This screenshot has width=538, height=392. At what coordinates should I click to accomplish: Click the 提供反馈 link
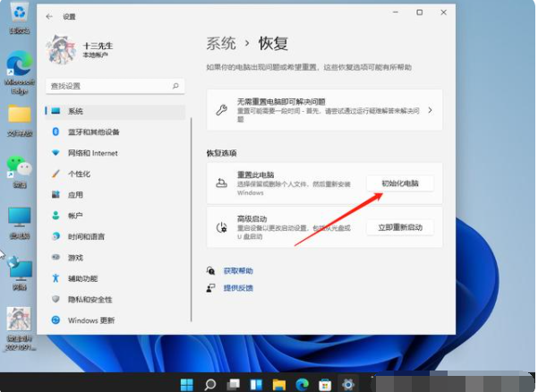(x=237, y=288)
